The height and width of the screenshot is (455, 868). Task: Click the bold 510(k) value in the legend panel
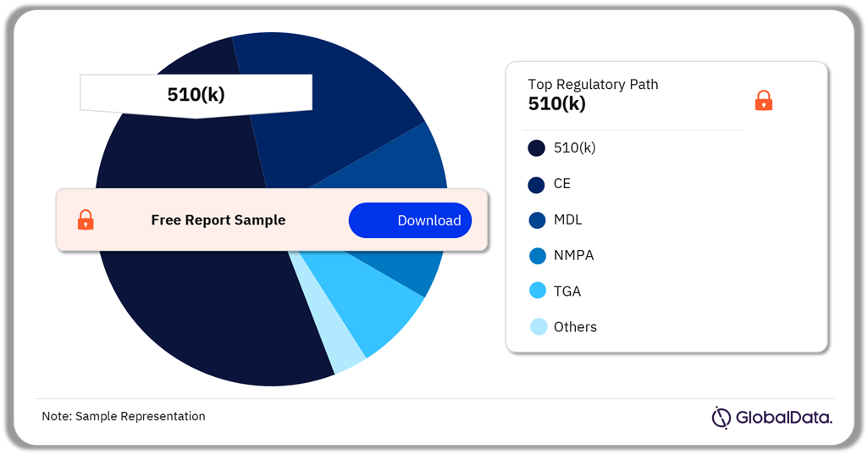556,103
